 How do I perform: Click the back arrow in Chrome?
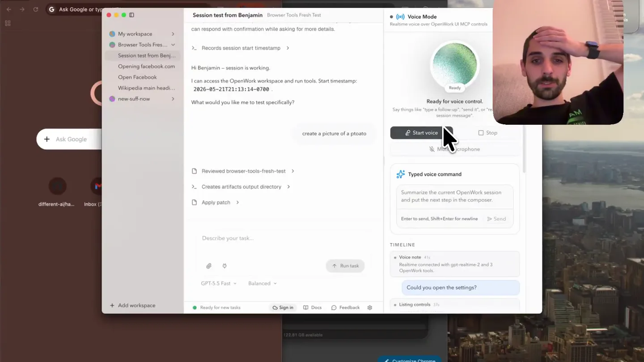(x=9, y=9)
